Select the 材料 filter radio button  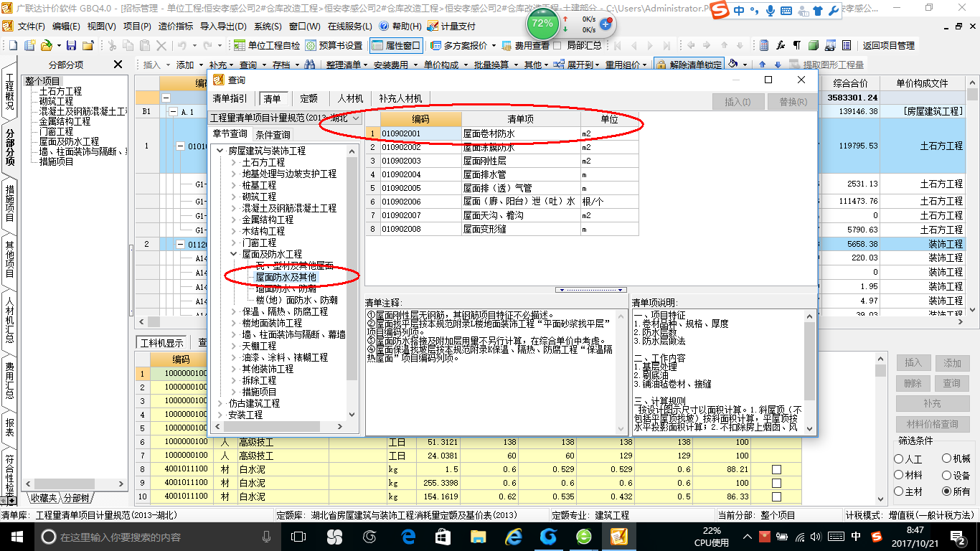pos(899,475)
